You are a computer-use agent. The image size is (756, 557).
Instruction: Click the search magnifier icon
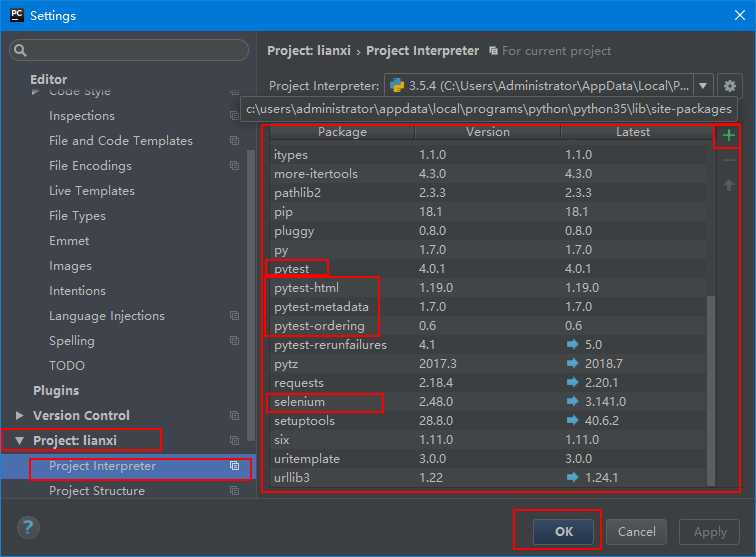click(20, 50)
